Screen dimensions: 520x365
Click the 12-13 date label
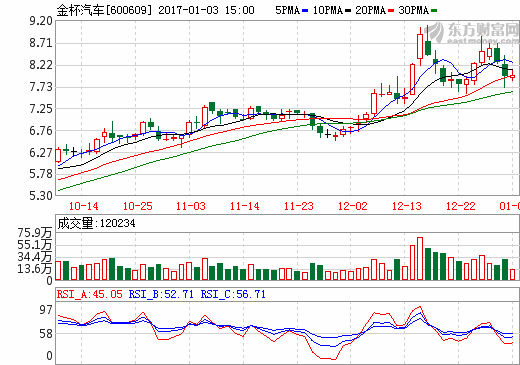click(407, 206)
